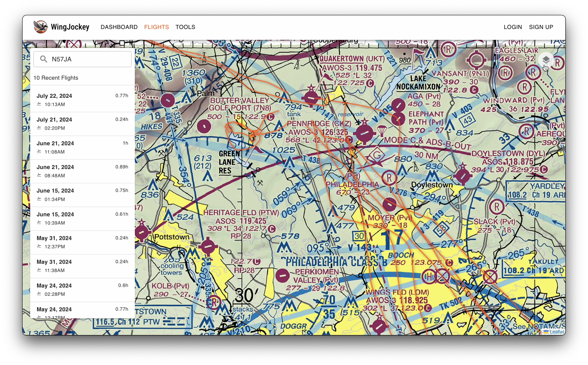
Task: Click takeoff icon beside 11:38AM
Action: point(39,270)
